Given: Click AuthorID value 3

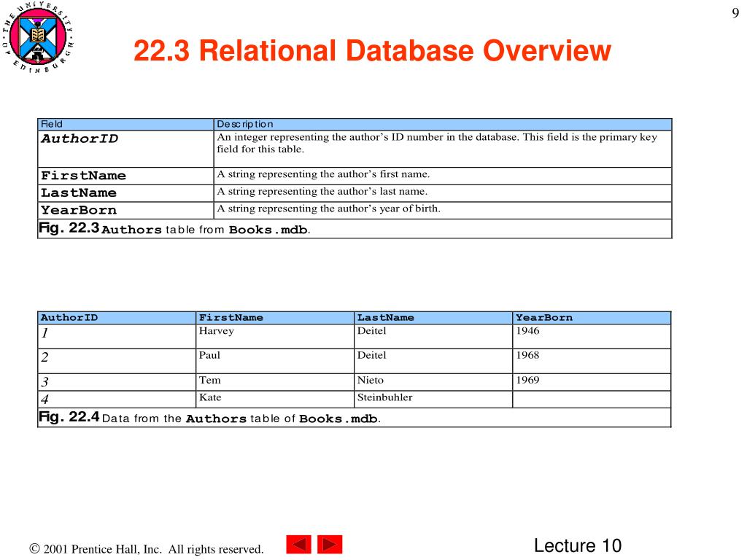Looking at the screenshot, I should click(44, 382).
